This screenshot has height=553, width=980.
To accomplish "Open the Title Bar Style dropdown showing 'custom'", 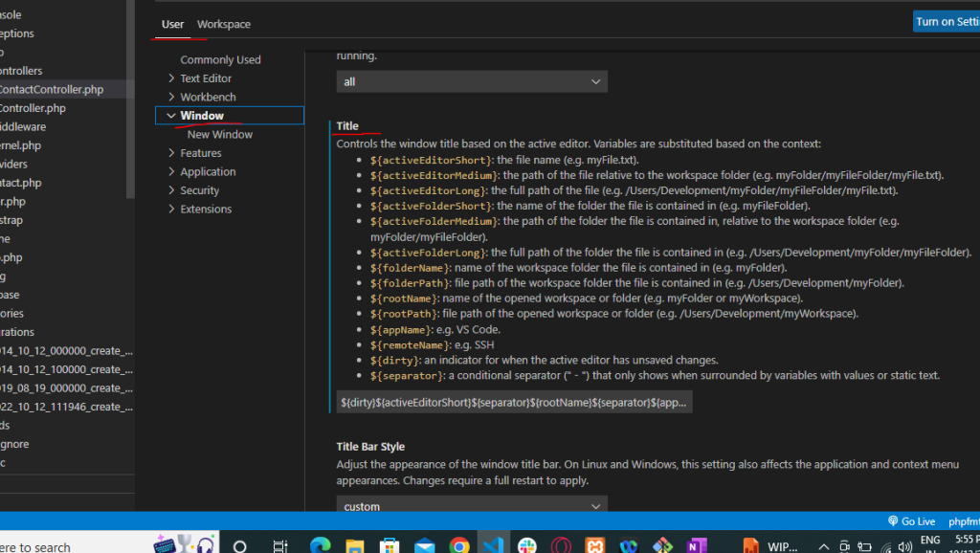I will (x=472, y=505).
